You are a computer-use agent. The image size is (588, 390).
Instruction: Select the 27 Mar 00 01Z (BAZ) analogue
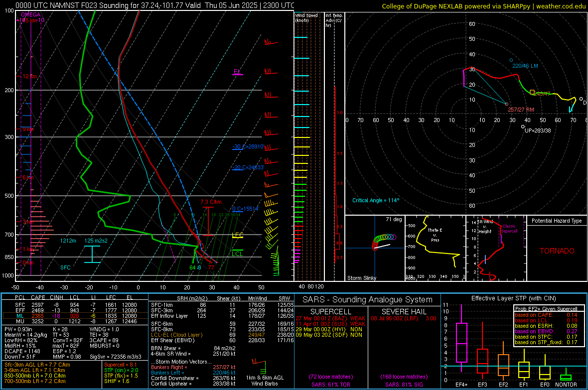click(x=330, y=318)
